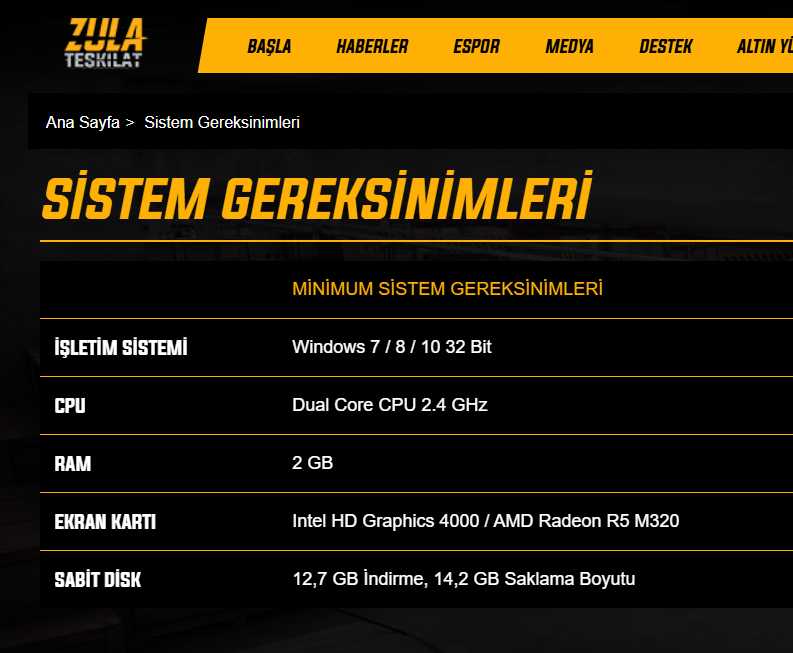
Task: Click the SİSTEM GEREKSİNİMLERİ page heading
Action: (317, 196)
